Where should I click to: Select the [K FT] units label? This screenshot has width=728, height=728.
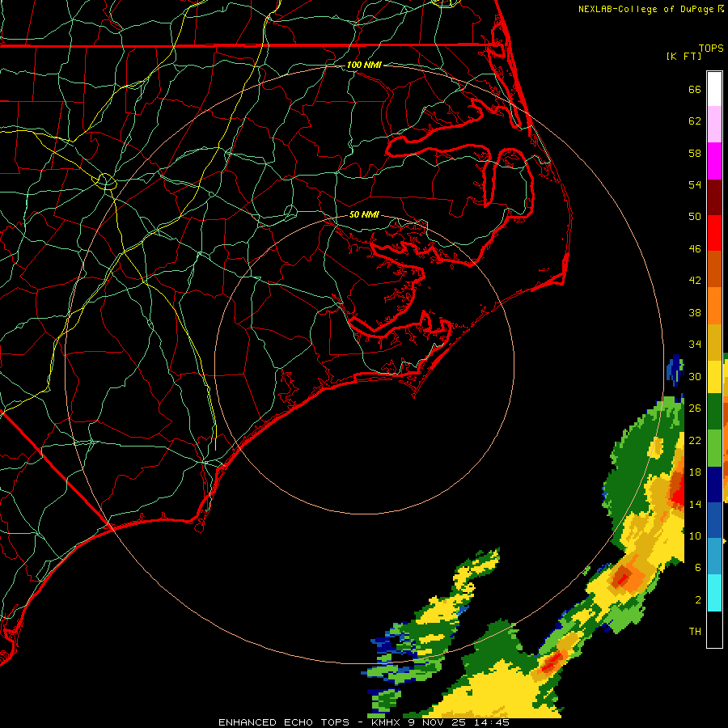pos(684,56)
